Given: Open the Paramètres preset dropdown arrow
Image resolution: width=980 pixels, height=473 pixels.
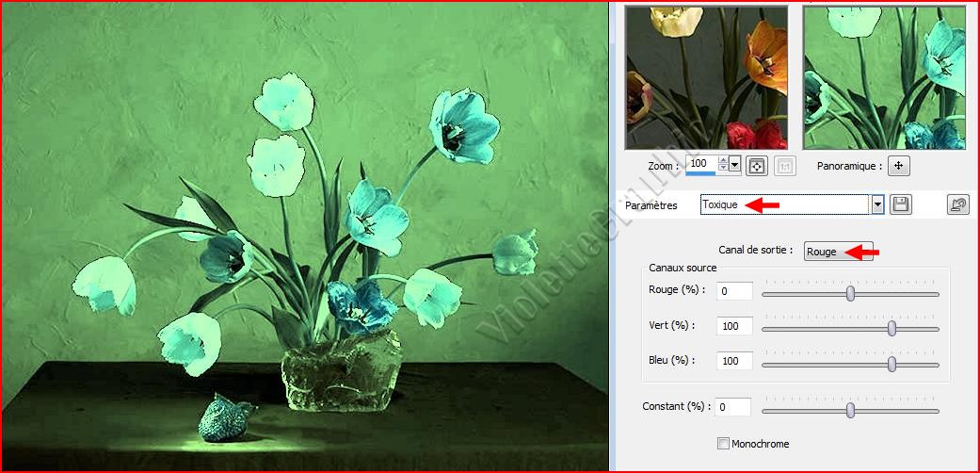Looking at the screenshot, I should pyautogui.click(x=877, y=204).
